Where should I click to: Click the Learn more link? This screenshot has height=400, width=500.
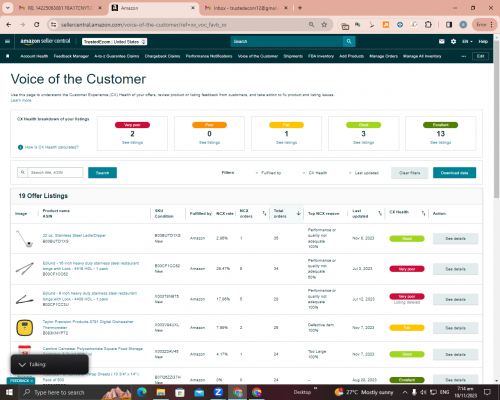coord(21,100)
